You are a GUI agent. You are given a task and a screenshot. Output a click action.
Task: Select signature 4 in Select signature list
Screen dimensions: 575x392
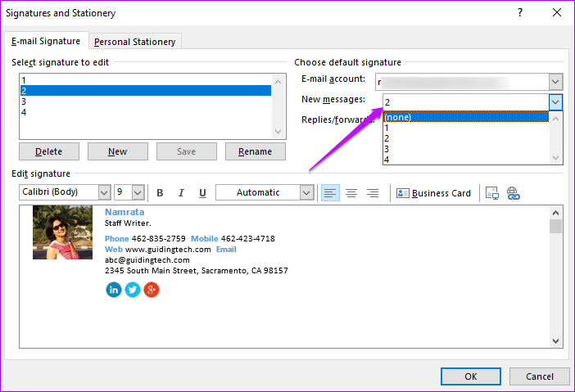pos(146,112)
